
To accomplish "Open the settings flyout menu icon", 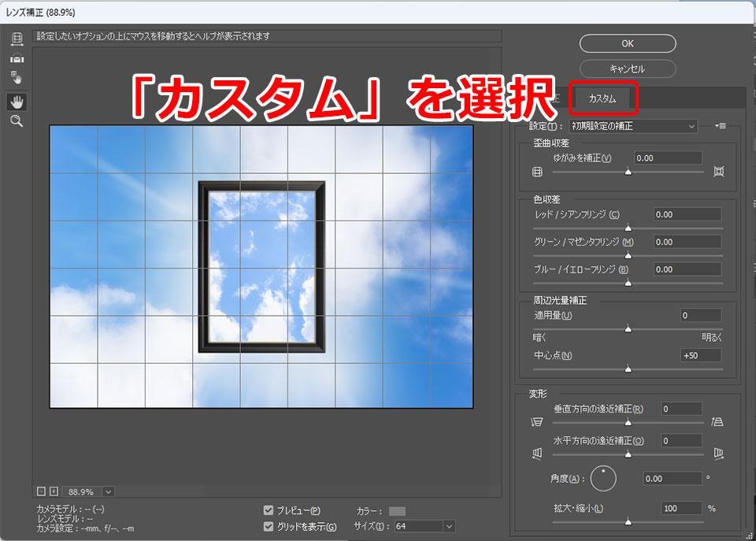I will click(721, 126).
